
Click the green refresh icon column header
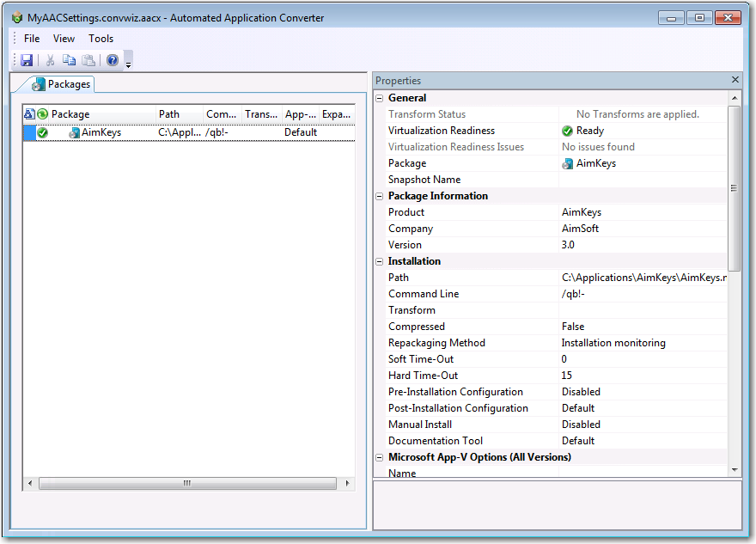[x=42, y=114]
